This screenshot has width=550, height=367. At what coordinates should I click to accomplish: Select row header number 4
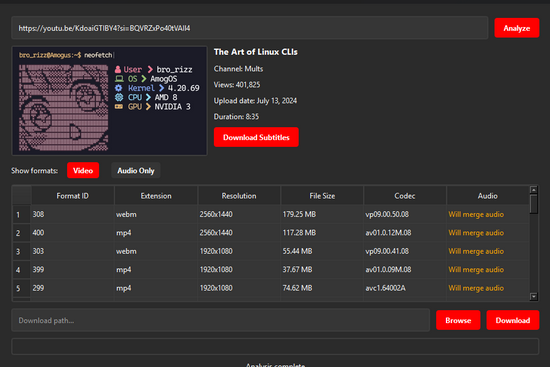[21, 270]
